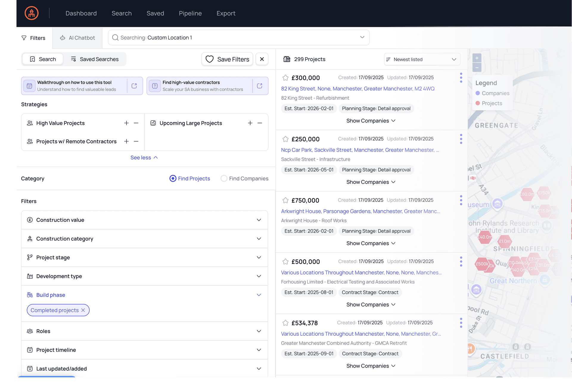Image resolution: width=572 pixels, height=392 pixels.
Task: Zoom in on the map
Action: (x=477, y=58)
